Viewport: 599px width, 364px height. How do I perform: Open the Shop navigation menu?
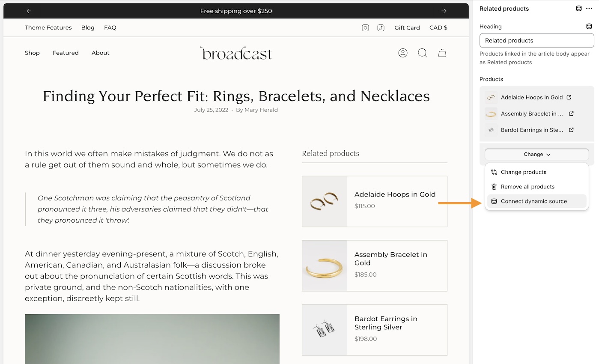(32, 53)
